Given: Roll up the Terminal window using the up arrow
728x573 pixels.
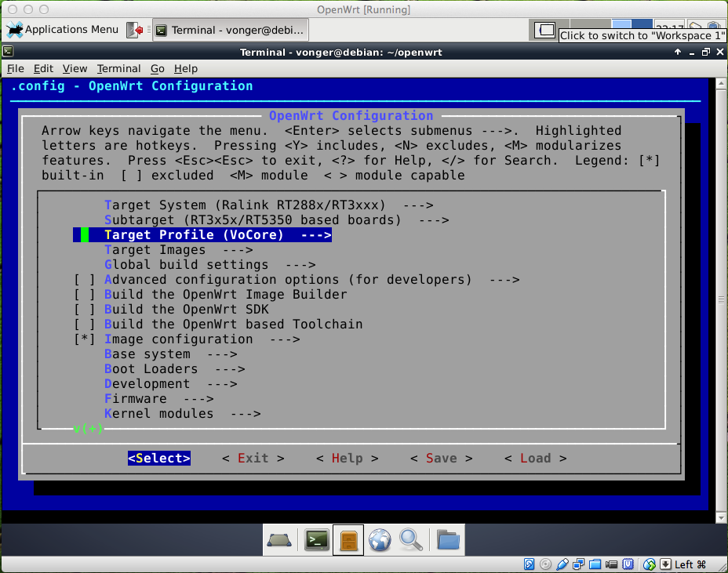Looking at the screenshot, I should [678, 52].
